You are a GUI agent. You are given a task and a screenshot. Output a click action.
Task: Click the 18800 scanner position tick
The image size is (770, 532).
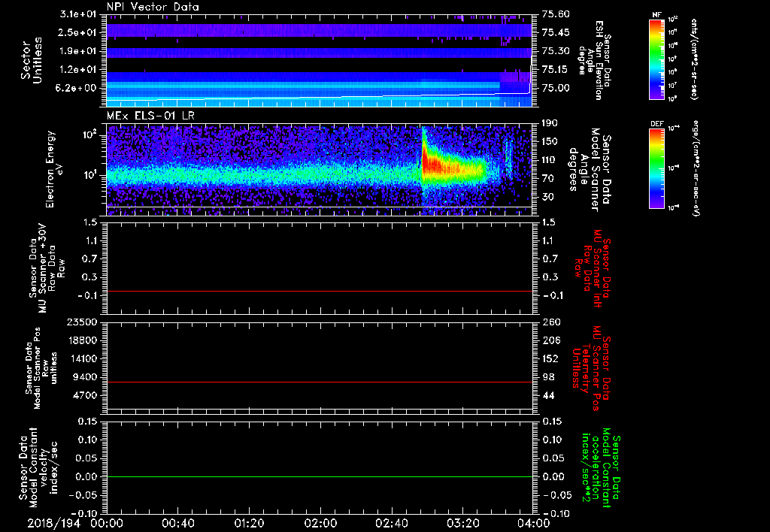(81, 340)
